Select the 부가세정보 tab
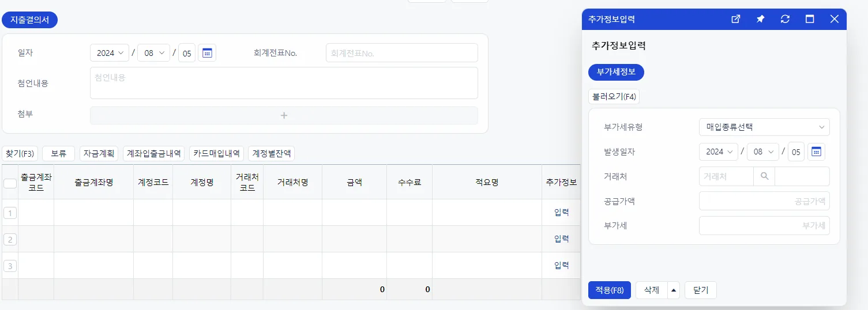868x310 pixels. tap(616, 73)
